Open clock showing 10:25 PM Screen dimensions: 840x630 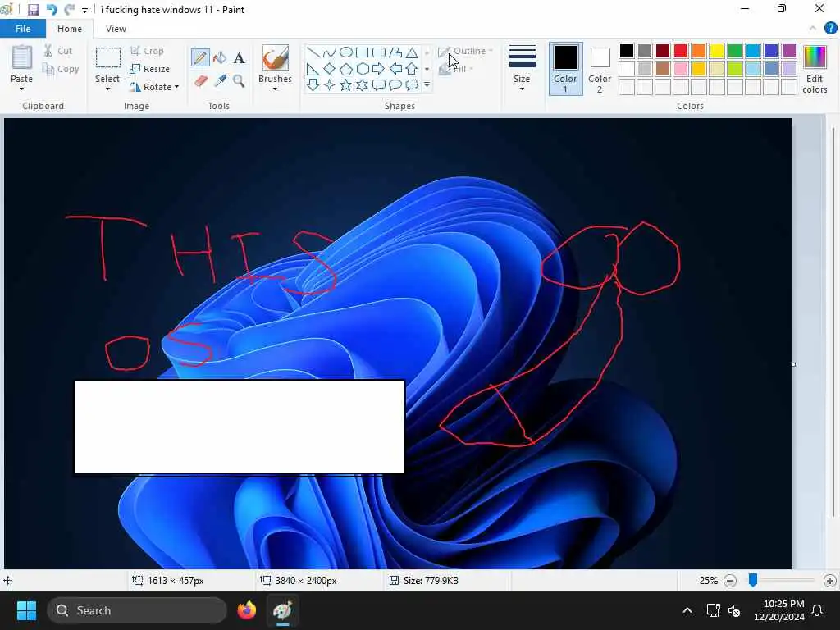[x=778, y=610]
